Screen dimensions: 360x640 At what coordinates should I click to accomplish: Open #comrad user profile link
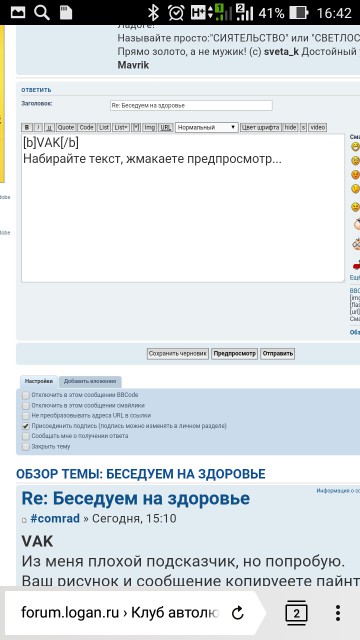coord(55,519)
